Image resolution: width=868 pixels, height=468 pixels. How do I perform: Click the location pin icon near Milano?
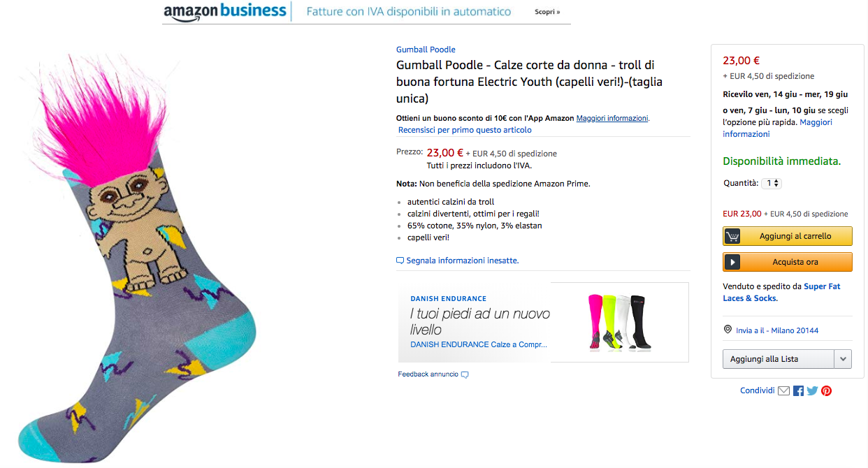click(x=728, y=330)
